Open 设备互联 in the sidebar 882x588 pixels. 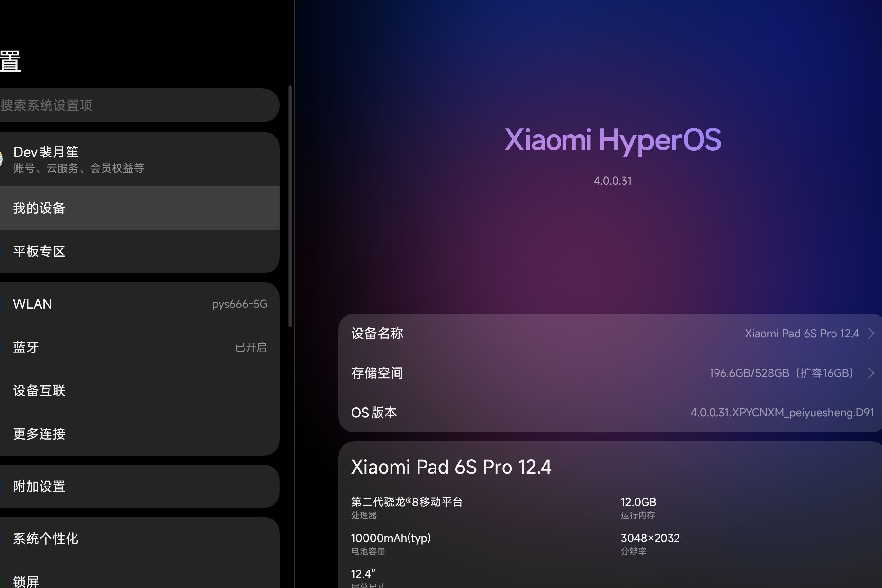[139, 390]
